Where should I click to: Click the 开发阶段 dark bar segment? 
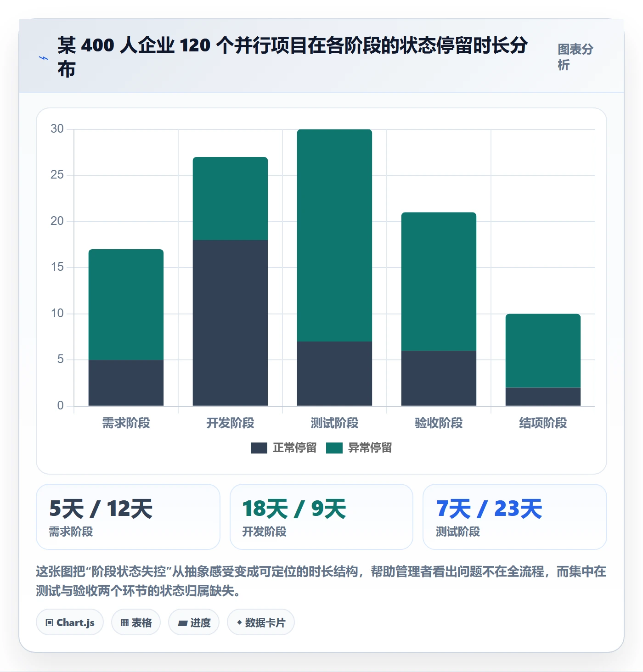(230, 323)
